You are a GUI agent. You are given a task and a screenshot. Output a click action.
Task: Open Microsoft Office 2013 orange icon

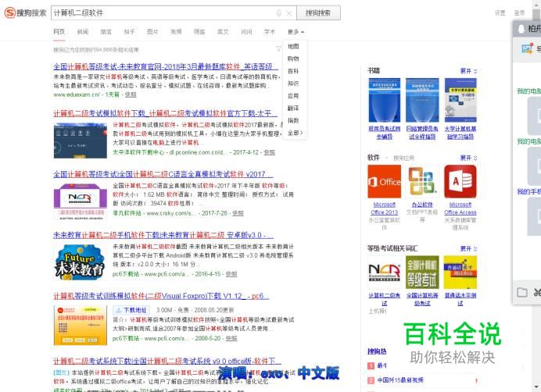pyautogui.click(x=385, y=181)
